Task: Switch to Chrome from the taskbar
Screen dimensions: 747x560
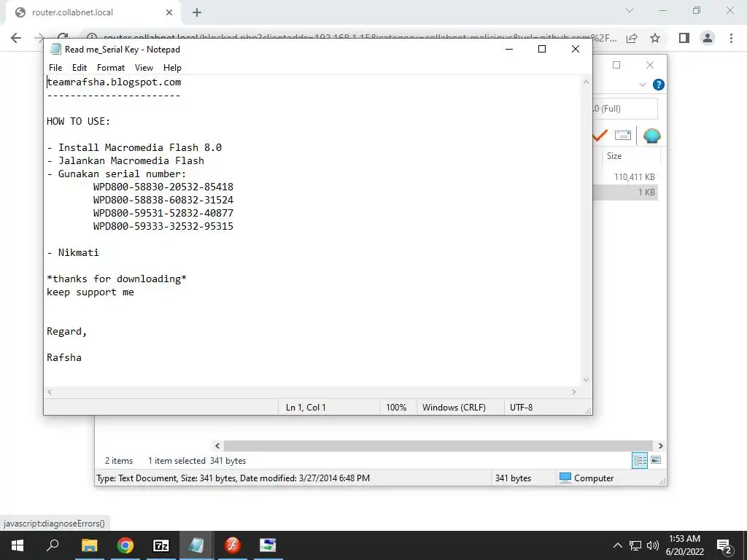Action: (125, 545)
